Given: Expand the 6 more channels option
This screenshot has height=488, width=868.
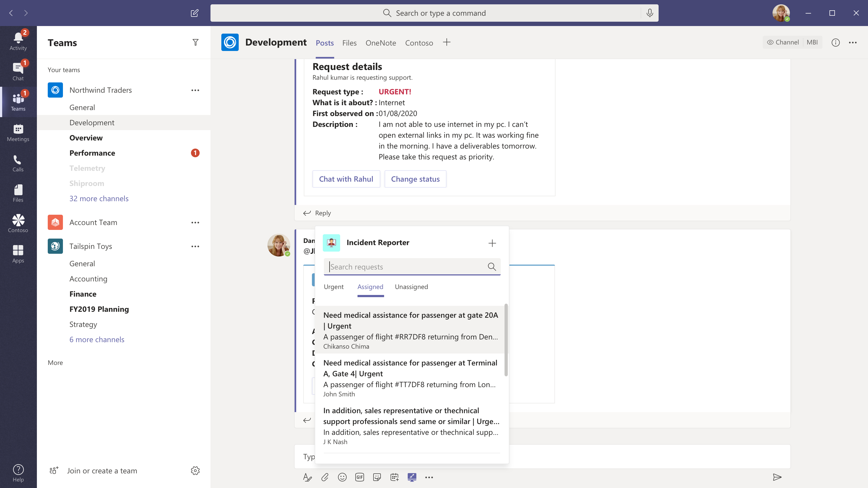Looking at the screenshot, I should point(97,339).
